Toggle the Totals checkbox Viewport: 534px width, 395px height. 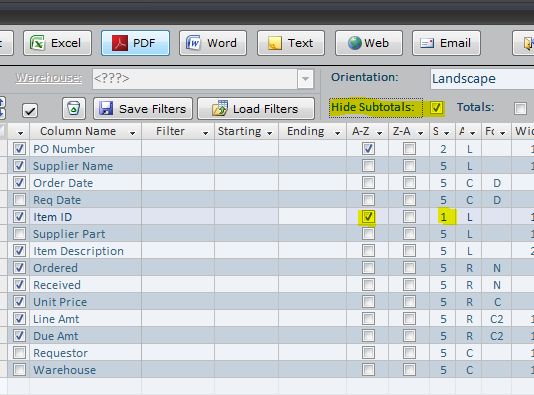520,109
